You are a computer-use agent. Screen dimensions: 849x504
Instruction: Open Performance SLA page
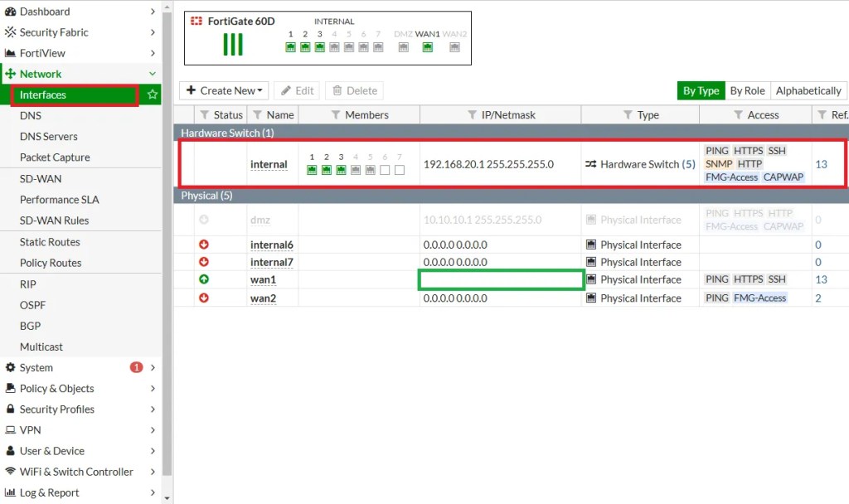coord(60,199)
